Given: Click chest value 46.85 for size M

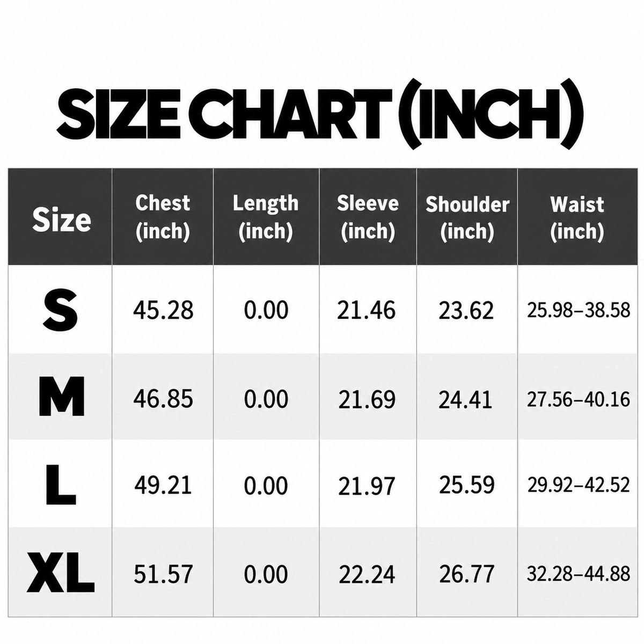Looking at the screenshot, I should coord(163,399).
